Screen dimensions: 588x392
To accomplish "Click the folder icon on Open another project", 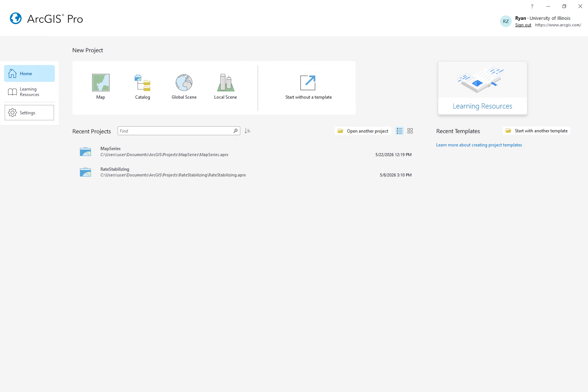I will [x=340, y=131].
